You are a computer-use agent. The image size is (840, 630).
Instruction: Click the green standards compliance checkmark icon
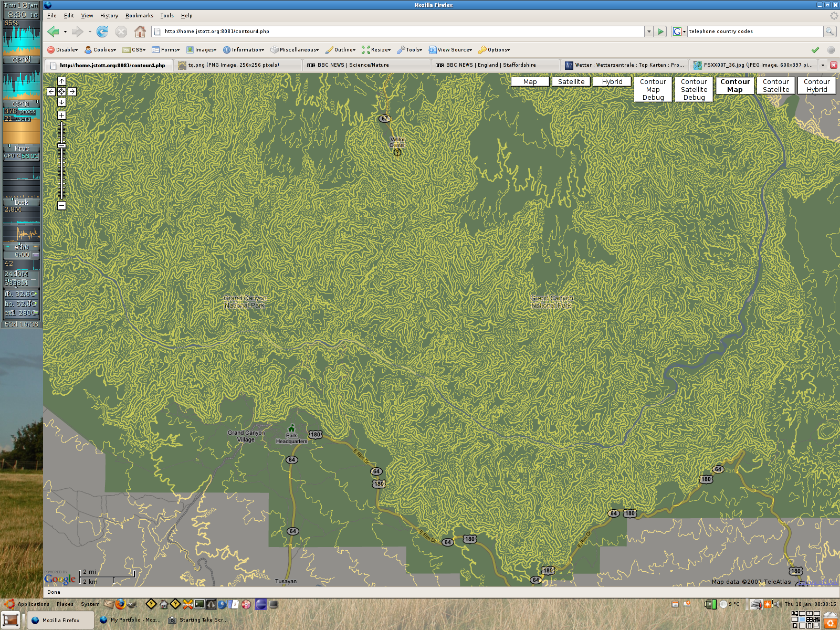pyautogui.click(x=815, y=50)
